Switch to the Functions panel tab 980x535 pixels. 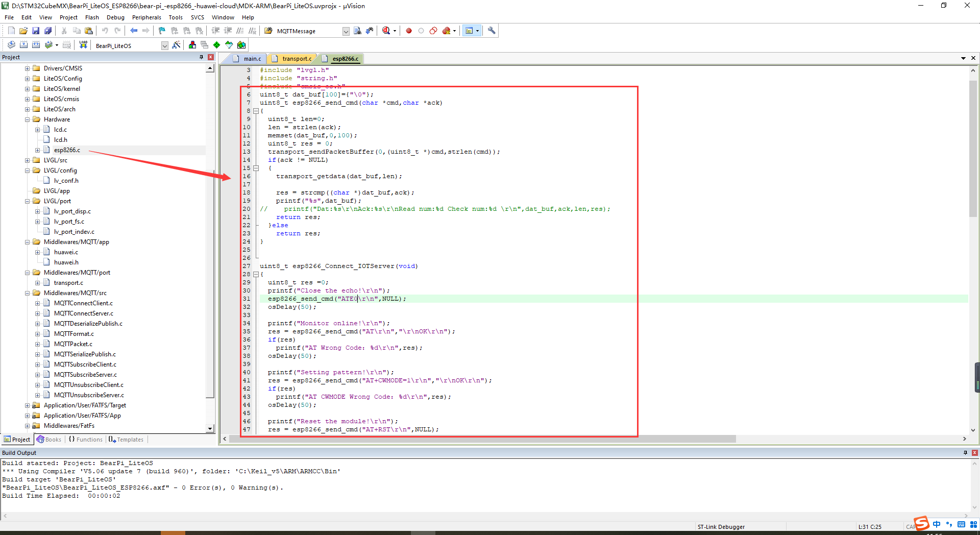coord(86,440)
